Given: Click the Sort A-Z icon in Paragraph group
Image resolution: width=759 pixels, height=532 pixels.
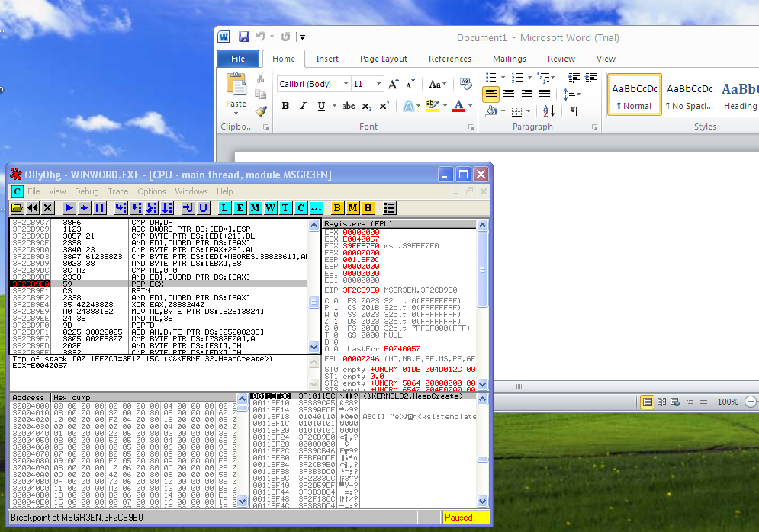Looking at the screenshot, I should pyautogui.click(x=548, y=111).
